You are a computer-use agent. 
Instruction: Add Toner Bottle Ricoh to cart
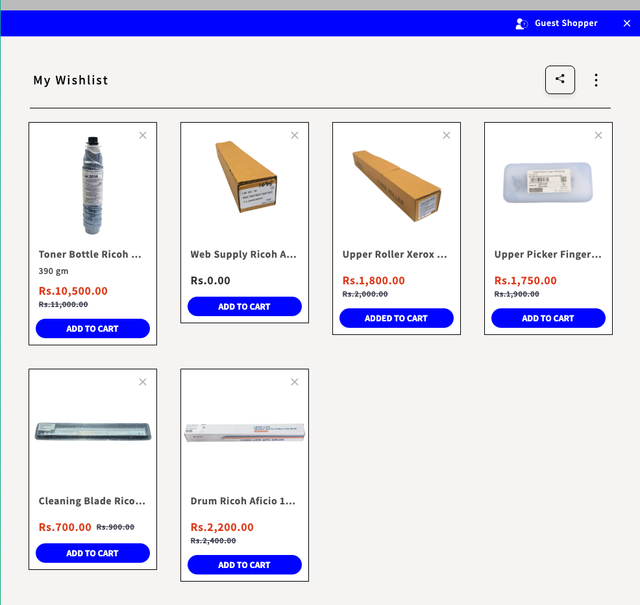(93, 328)
